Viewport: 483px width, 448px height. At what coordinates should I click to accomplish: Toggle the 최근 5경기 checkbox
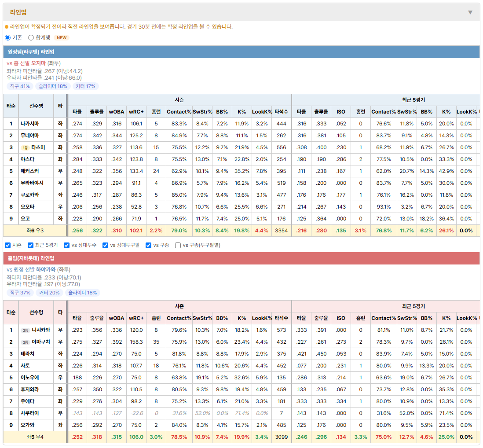pos(30,245)
